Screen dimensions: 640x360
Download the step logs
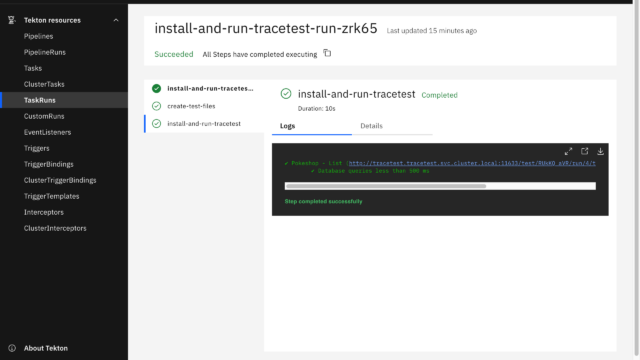click(x=600, y=151)
